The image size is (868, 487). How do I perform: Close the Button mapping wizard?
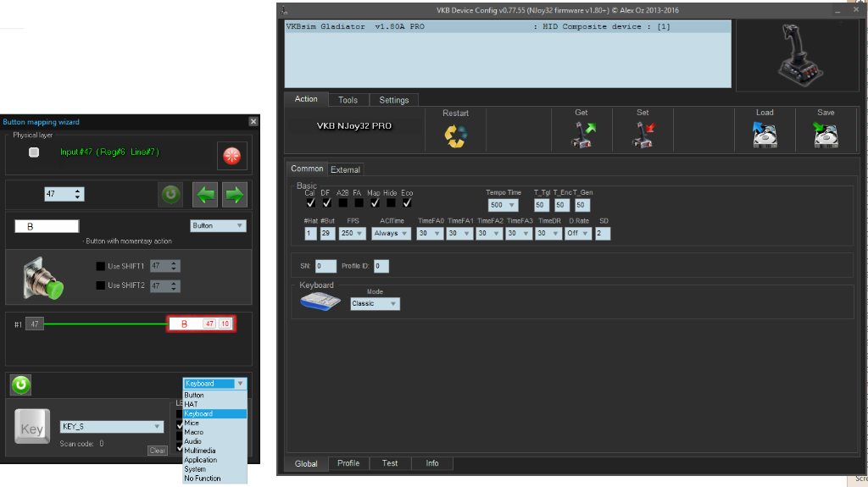pos(253,122)
